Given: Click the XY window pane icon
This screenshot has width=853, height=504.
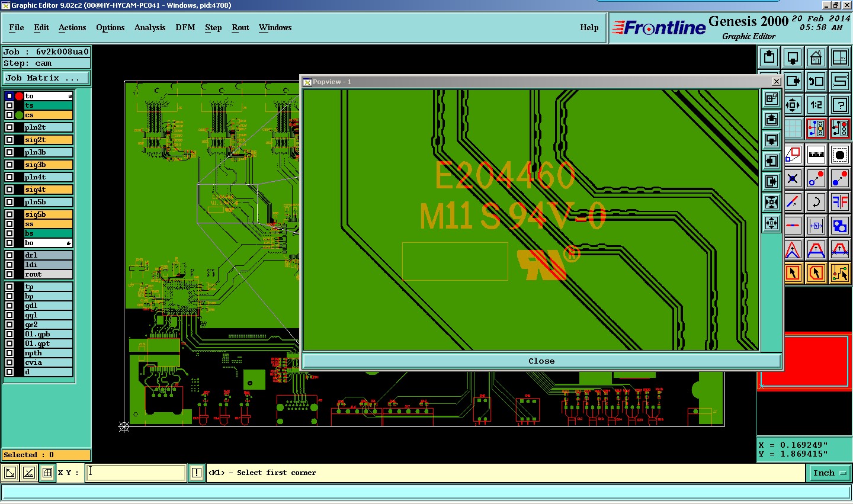Looking at the screenshot, I should tap(840, 57).
